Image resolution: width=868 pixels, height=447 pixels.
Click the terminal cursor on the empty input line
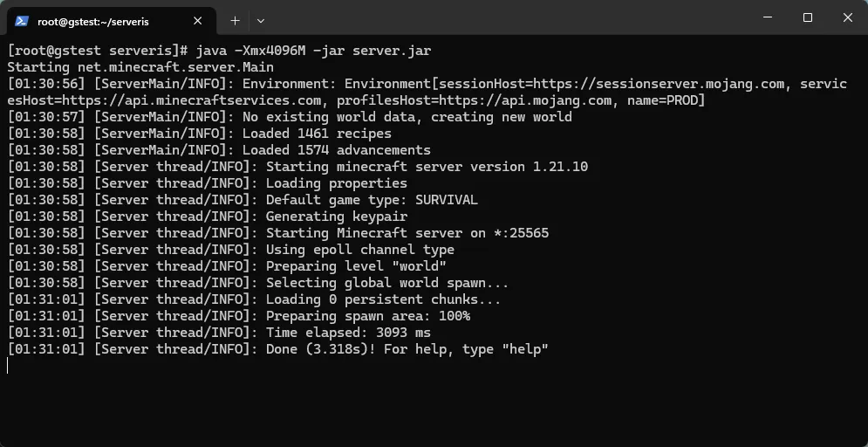pos(8,366)
